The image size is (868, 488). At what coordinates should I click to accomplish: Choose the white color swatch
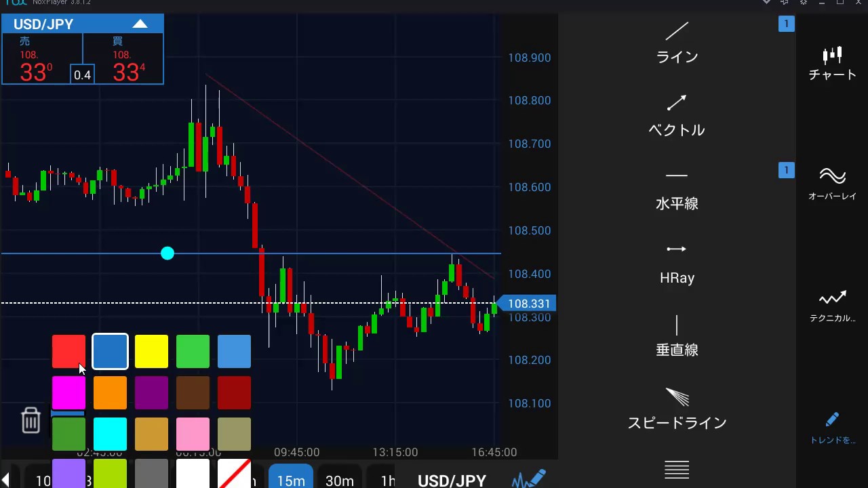tap(193, 474)
